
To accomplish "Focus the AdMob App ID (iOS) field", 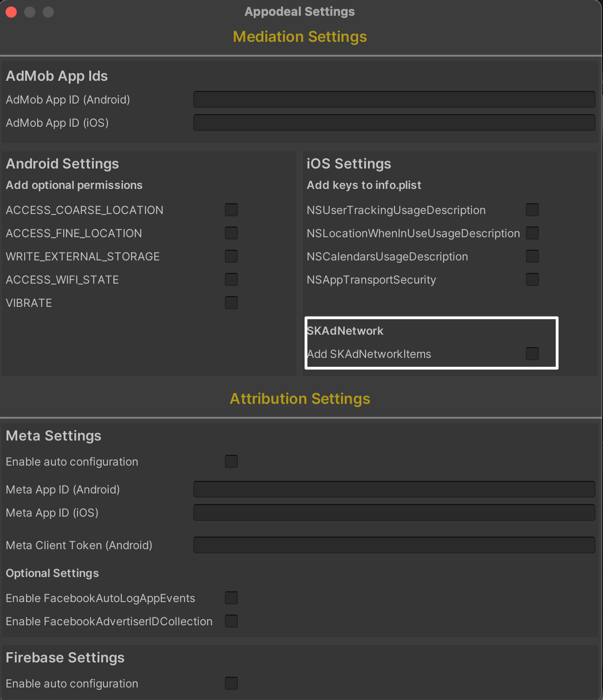I will pyautogui.click(x=394, y=123).
